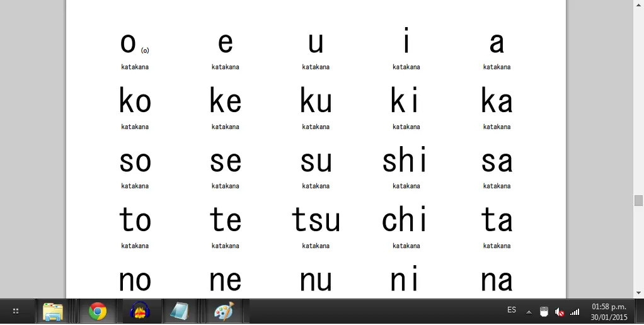Image resolution: width=644 pixels, height=325 pixels.
Task: Open the Start button in the taskbar
Action: pyautogui.click(x=16, y=311)
